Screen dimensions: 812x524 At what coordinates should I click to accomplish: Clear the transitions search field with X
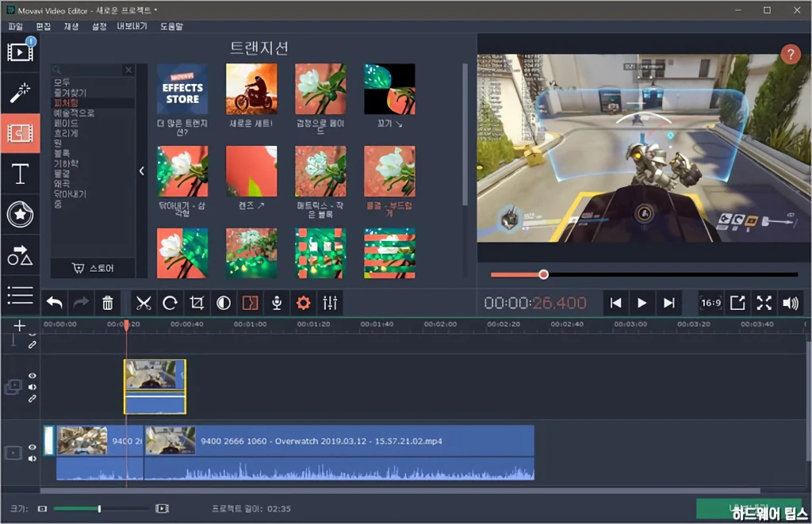[128, 70]
